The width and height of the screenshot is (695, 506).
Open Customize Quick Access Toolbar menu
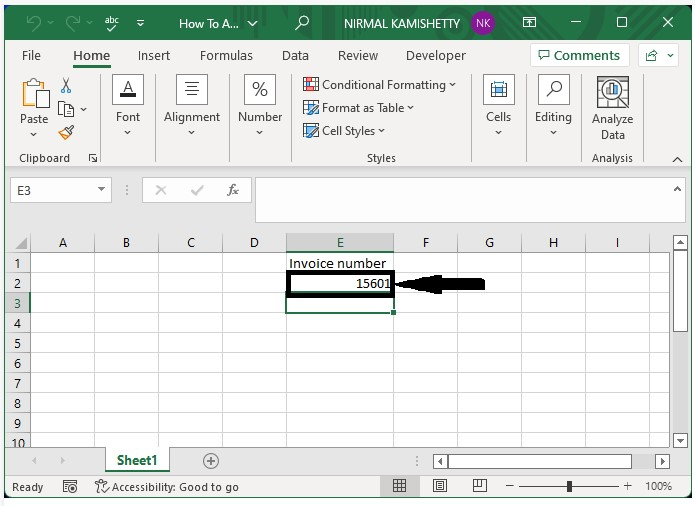coord(141,23)
